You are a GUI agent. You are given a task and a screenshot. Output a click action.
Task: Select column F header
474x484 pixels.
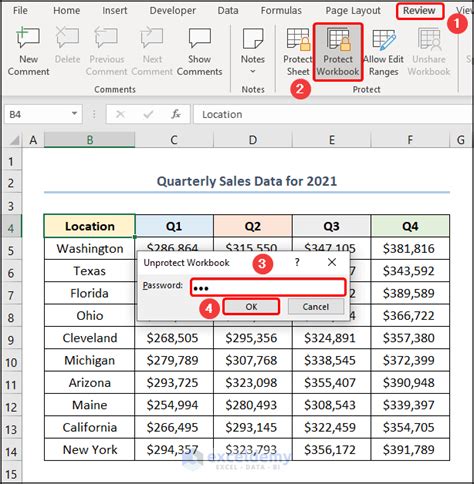click(x=410, y=140)
